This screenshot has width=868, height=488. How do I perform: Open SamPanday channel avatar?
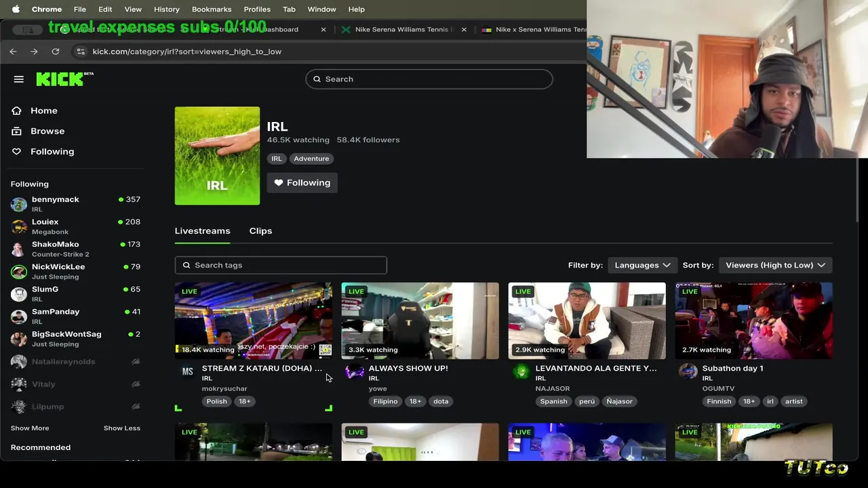point(19,316)
